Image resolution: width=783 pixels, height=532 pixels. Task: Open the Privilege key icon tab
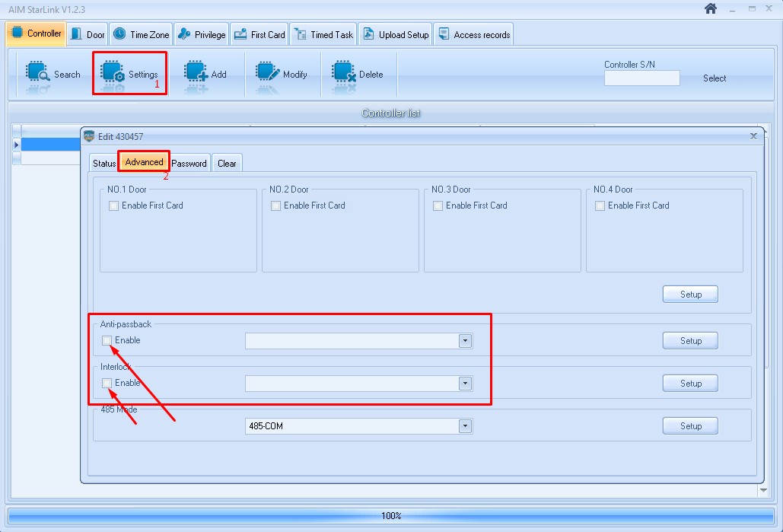[184, 34]
